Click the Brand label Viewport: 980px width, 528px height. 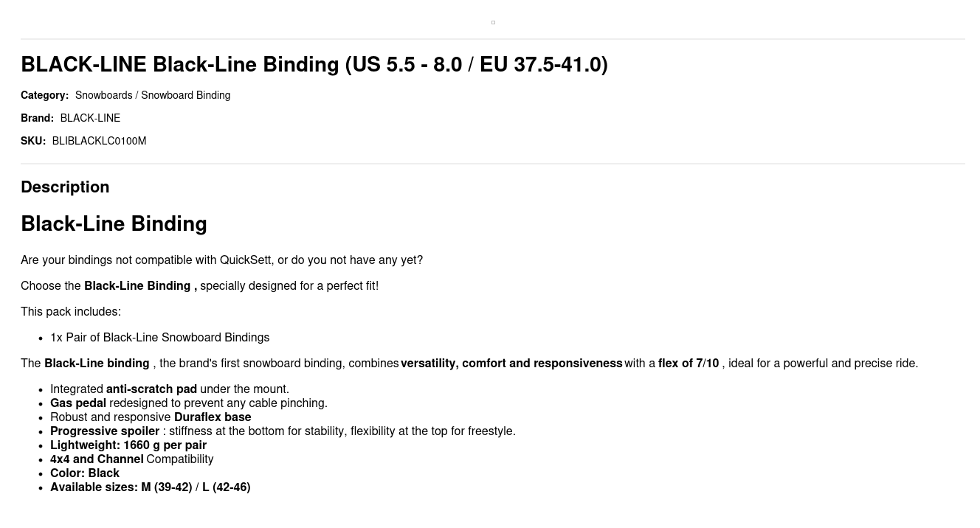pos(37,119)
